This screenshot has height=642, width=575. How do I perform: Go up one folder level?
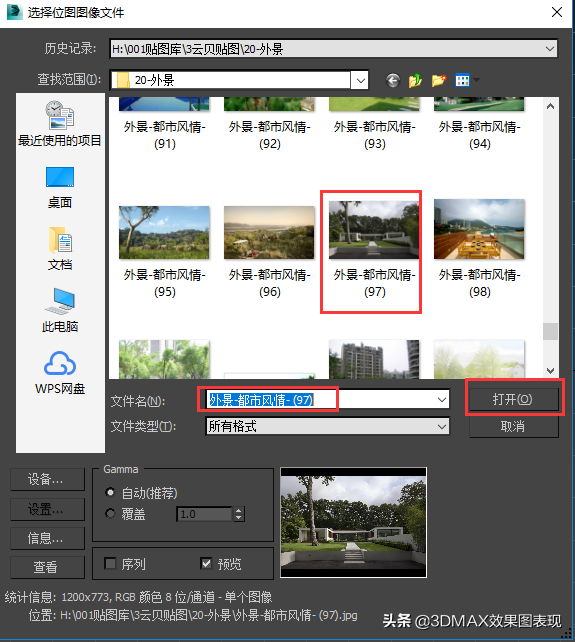pyautogui.click(x=415, y=80)
